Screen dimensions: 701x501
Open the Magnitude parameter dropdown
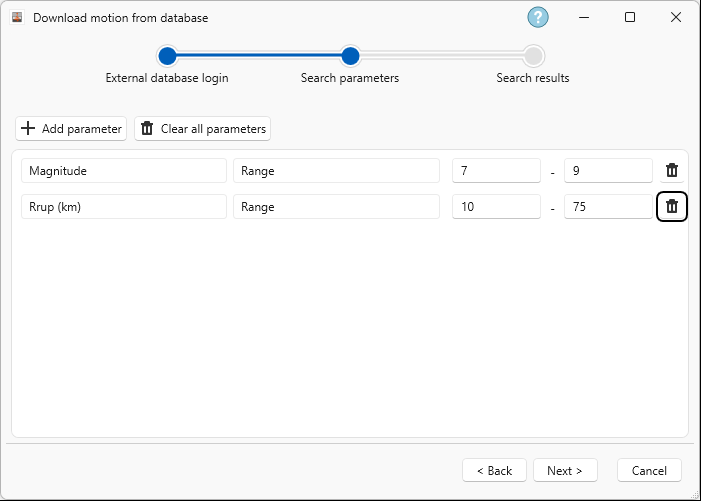pyautogui.click(x=124, y=171)
